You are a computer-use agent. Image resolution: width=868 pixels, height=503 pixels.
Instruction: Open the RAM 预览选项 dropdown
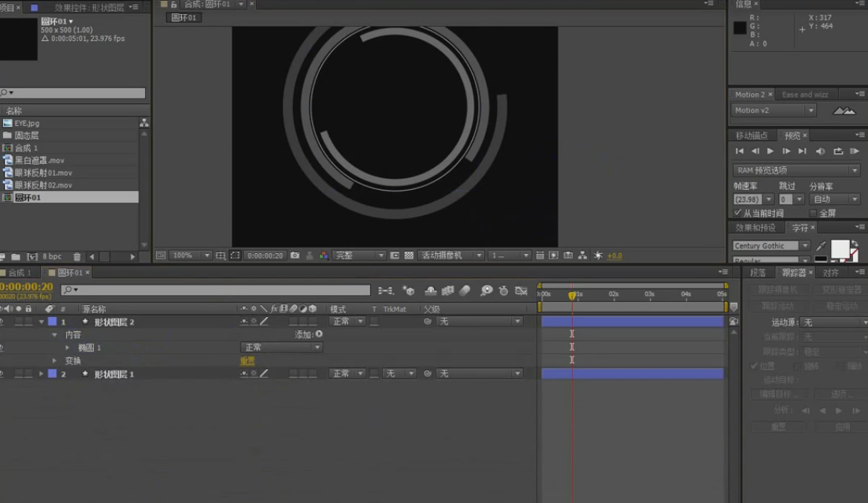coord(796,170)
